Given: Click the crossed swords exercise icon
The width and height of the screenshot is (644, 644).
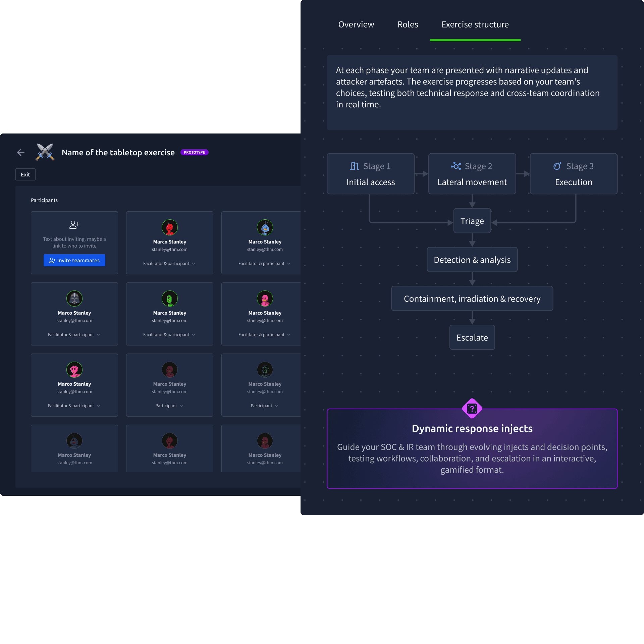Looking at the screenshot, I should click(45, 152).
